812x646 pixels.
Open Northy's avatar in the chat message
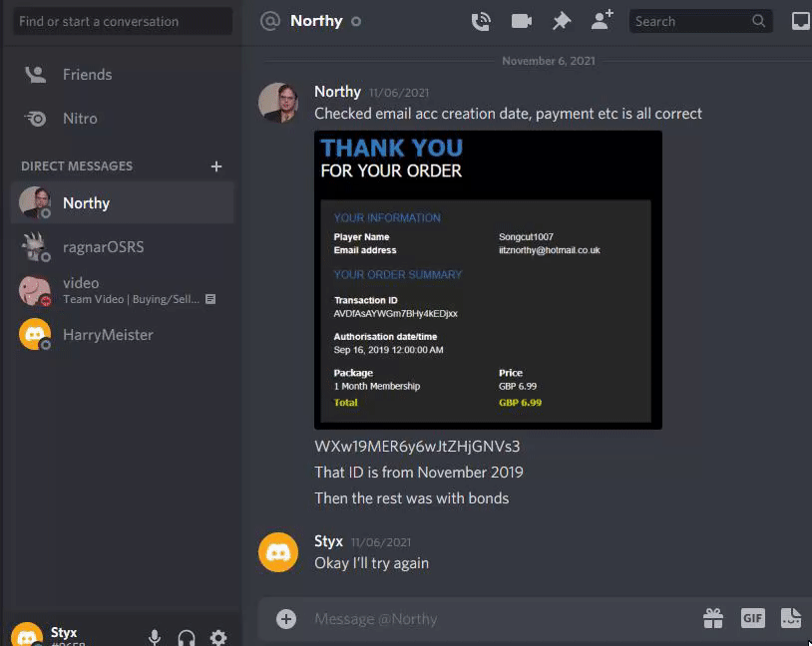coord(278,103)
